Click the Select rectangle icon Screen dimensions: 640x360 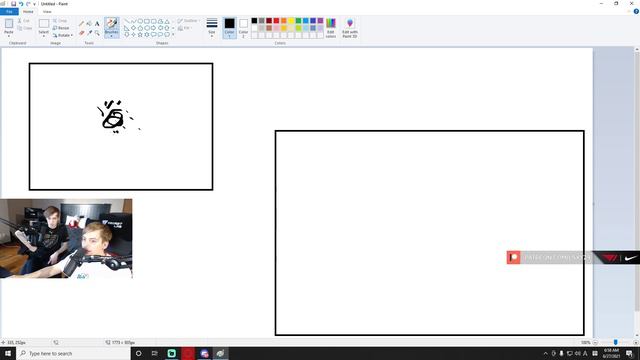click(x=44, y=23)
